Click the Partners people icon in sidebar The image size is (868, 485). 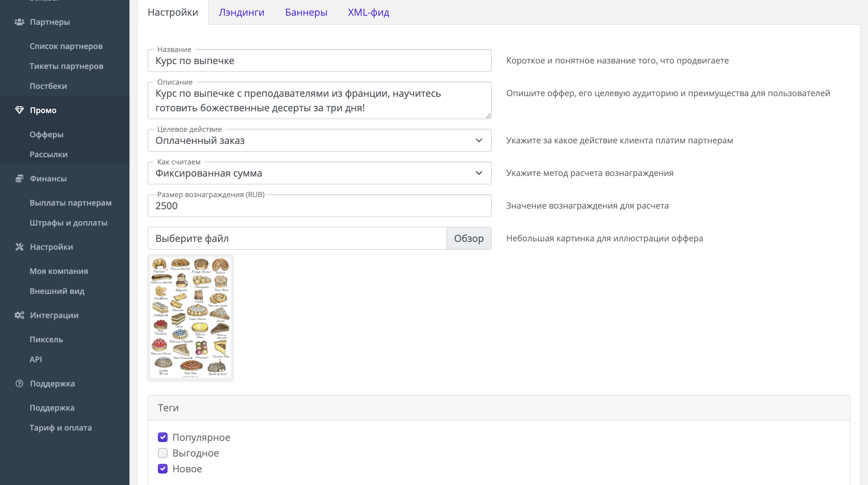pos(19,22)
